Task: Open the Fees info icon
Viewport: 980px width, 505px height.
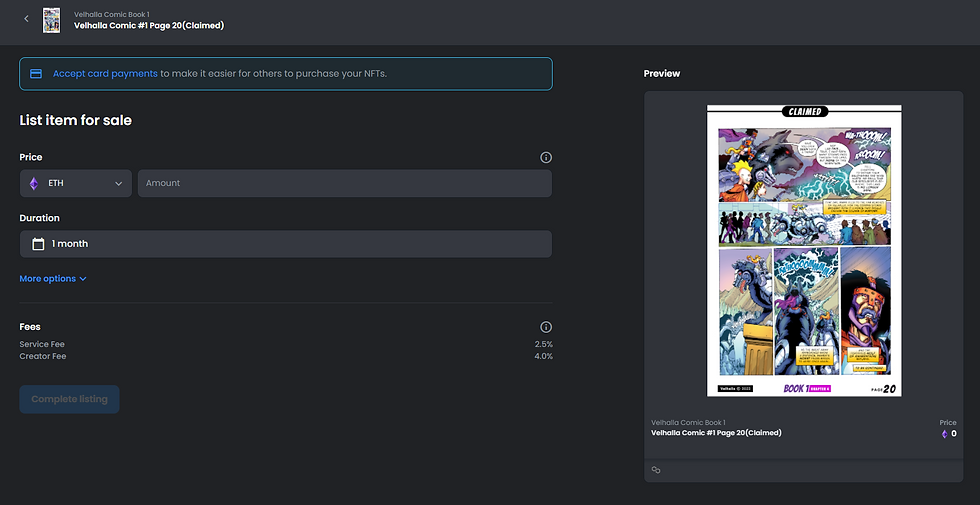Action: tap(546, 327)
